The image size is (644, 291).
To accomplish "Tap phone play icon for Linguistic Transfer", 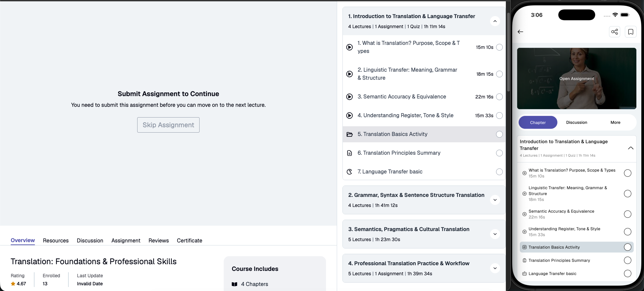I will (524, 194).
